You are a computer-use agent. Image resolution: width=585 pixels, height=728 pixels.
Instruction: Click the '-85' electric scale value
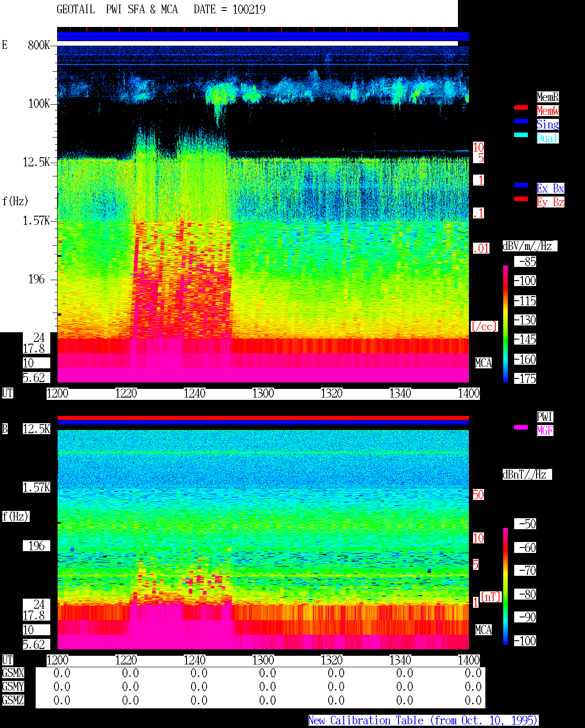[525, 261]
